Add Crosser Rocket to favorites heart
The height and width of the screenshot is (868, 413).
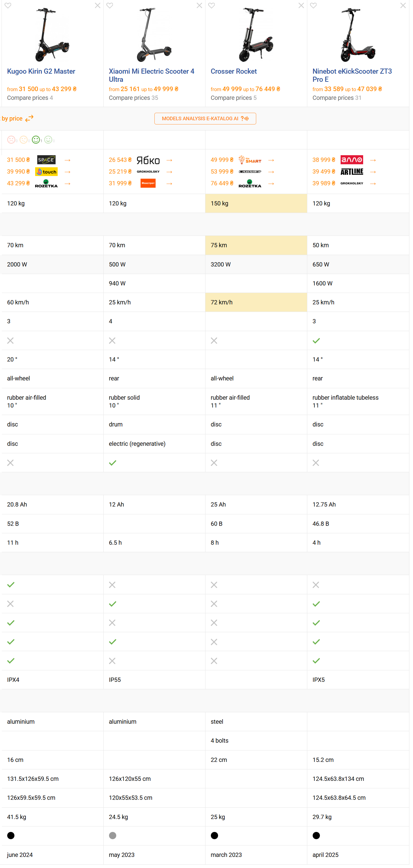coord(211,5)
